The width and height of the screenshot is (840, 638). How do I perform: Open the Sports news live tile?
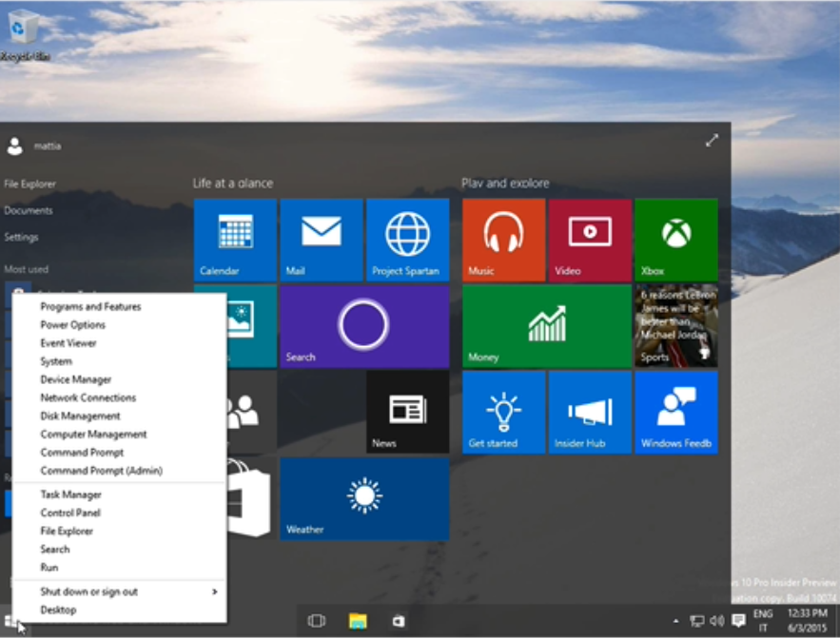(676, 326)
